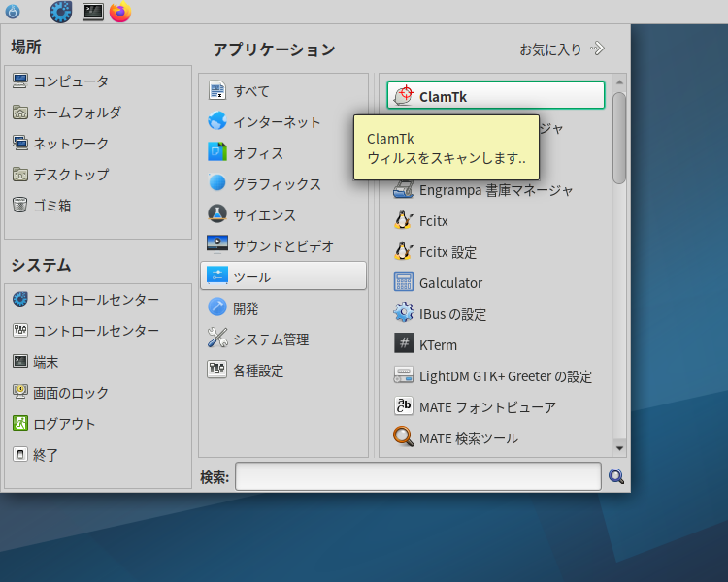Viewport: 728px width, 582px height.
Task: Click the application list scrollbar thumb
Action: point(619,138)
